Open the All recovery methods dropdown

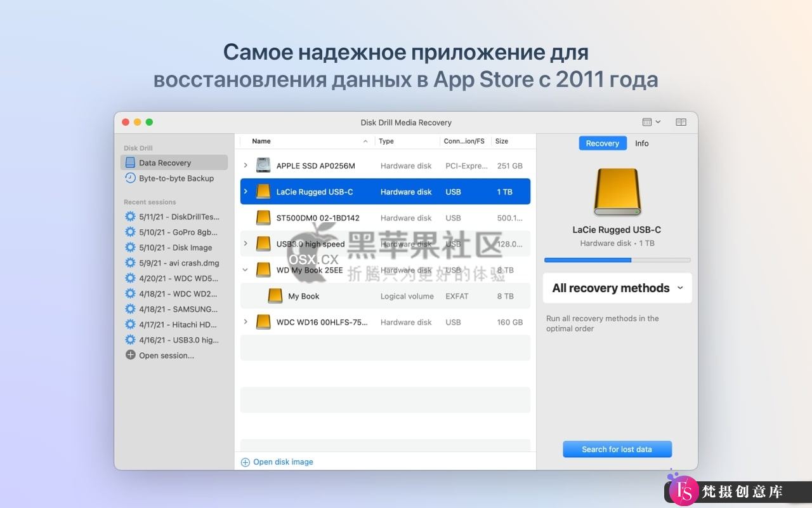(617, 288)
